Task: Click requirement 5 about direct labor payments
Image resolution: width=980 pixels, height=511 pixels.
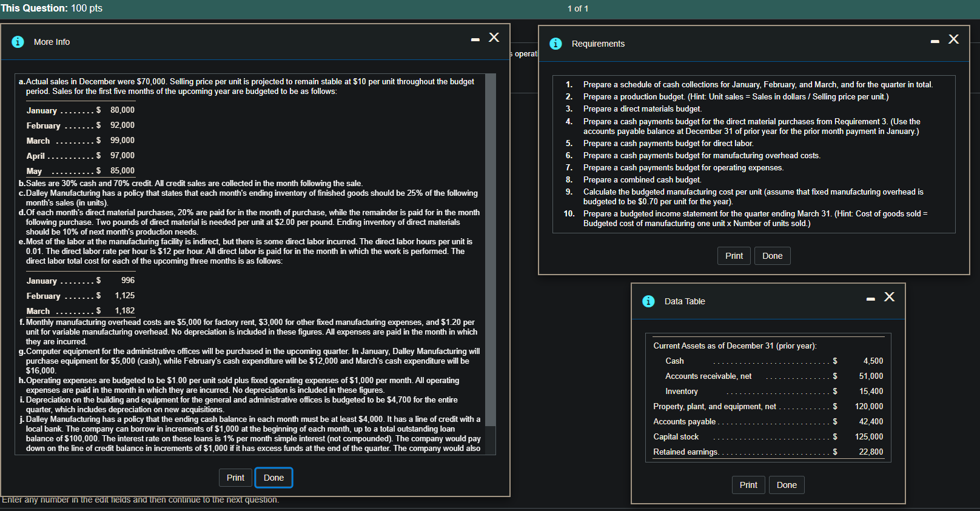Action: [668, 143]
